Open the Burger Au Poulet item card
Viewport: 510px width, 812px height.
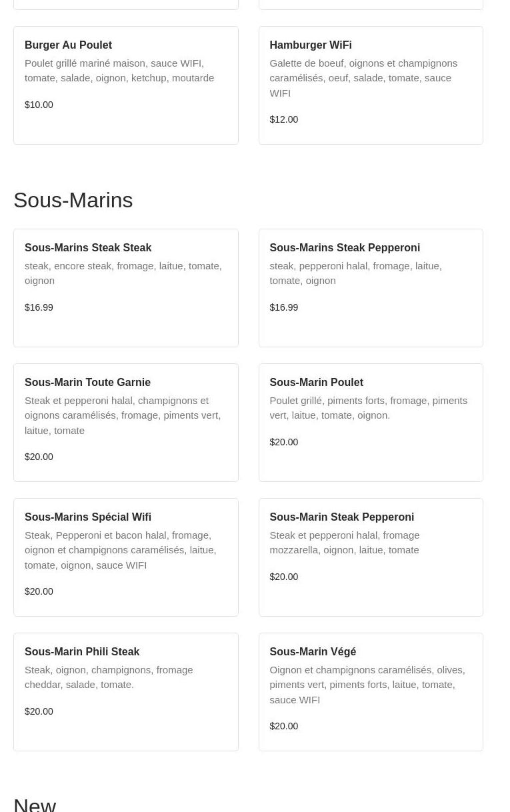[125, 85]
